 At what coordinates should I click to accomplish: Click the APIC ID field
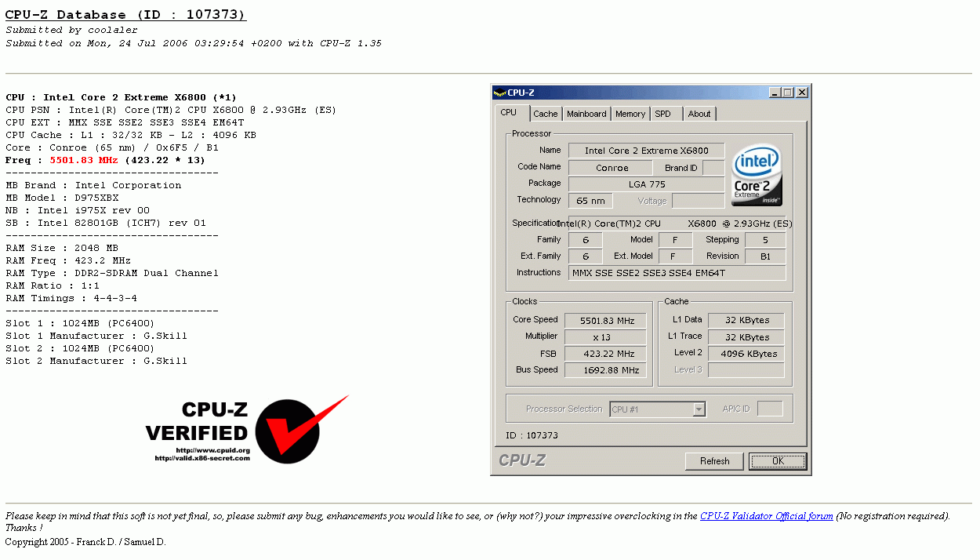770,409
